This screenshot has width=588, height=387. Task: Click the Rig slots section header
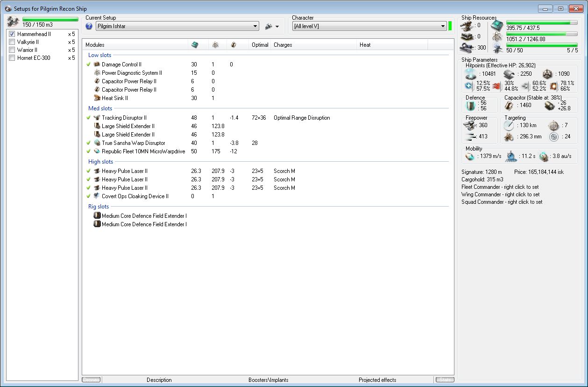click(99, 207)
